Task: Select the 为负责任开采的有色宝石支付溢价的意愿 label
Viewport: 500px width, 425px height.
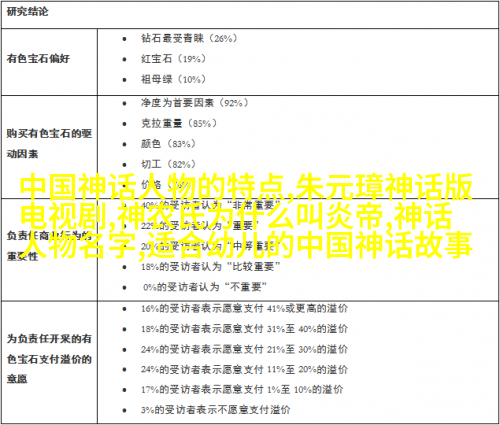Action: (x=49, y=359)
